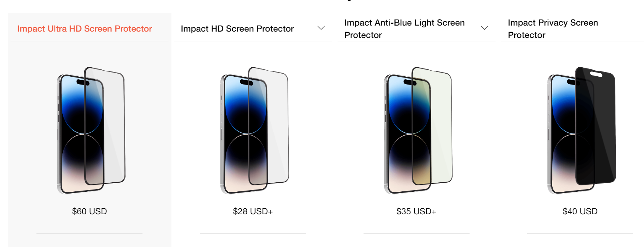Click underline beneath Impact HD Screen Protector heading
Viewport: 644px width, 247px height.
pos(253,41)
